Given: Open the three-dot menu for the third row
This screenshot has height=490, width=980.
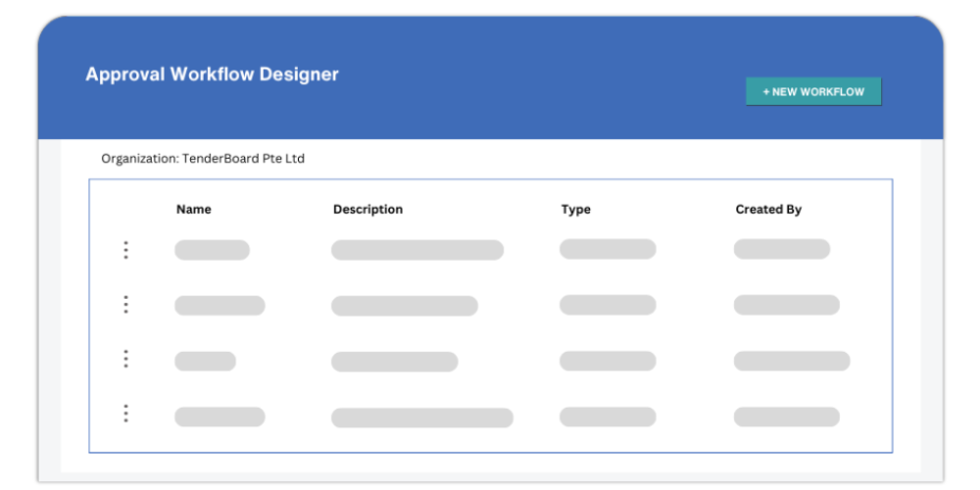Looking at the screenshot, I should pos(125,359).
